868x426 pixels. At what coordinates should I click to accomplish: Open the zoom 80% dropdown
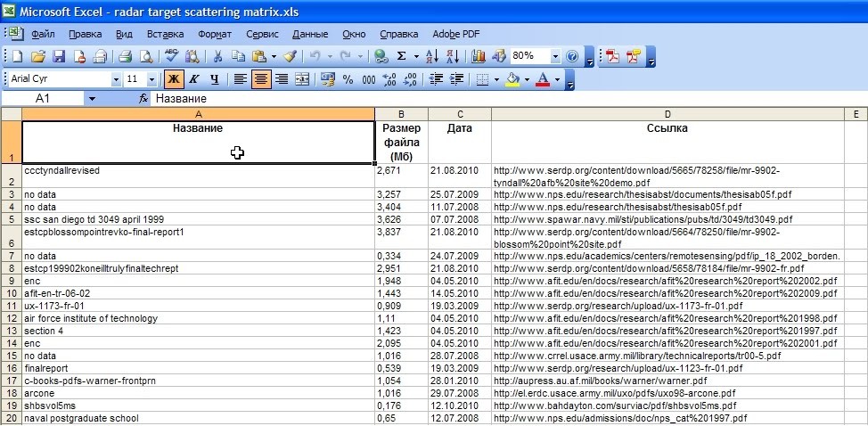pyautogui.click(x=556, y=56)
